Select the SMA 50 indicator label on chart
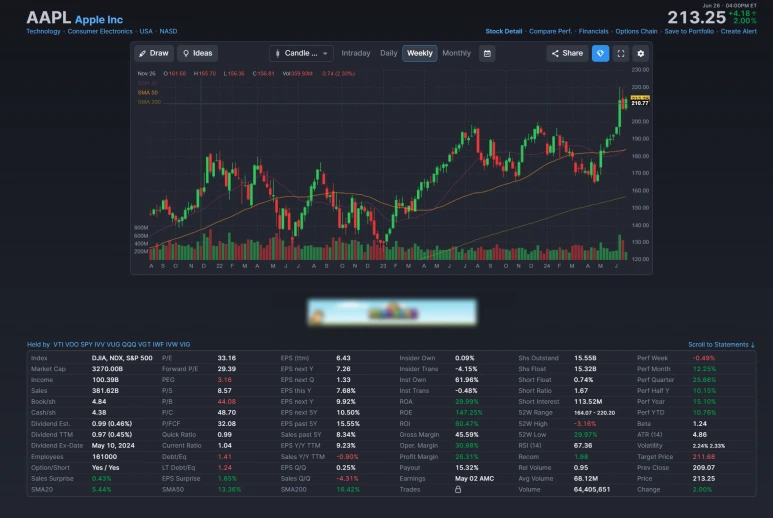 click(148, 93)
